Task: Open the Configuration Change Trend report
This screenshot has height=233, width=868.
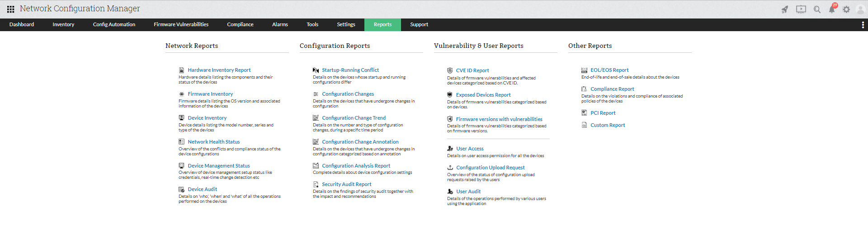Action: click(354, 118)
